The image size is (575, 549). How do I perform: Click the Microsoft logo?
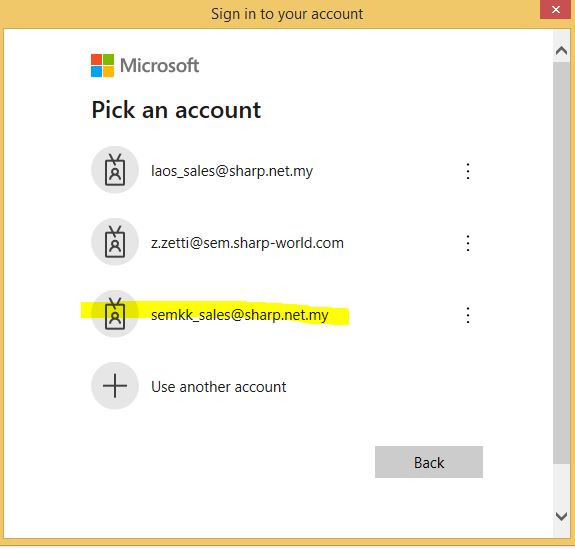point(145,66)
